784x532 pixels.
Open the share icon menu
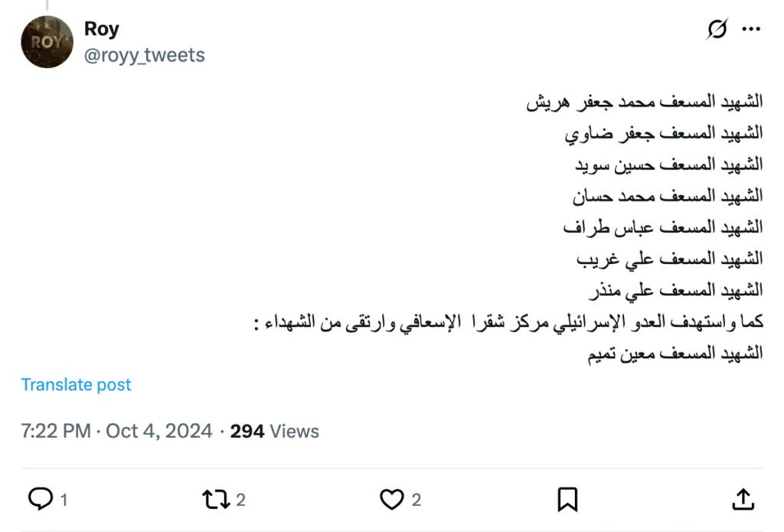[743, 500]
